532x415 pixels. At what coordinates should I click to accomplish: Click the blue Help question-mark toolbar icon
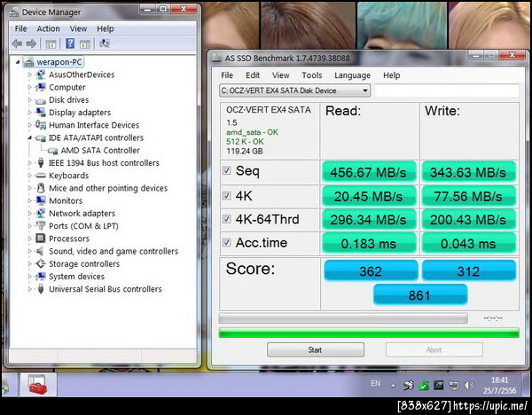pyautogui.click(x=70, y=43)
